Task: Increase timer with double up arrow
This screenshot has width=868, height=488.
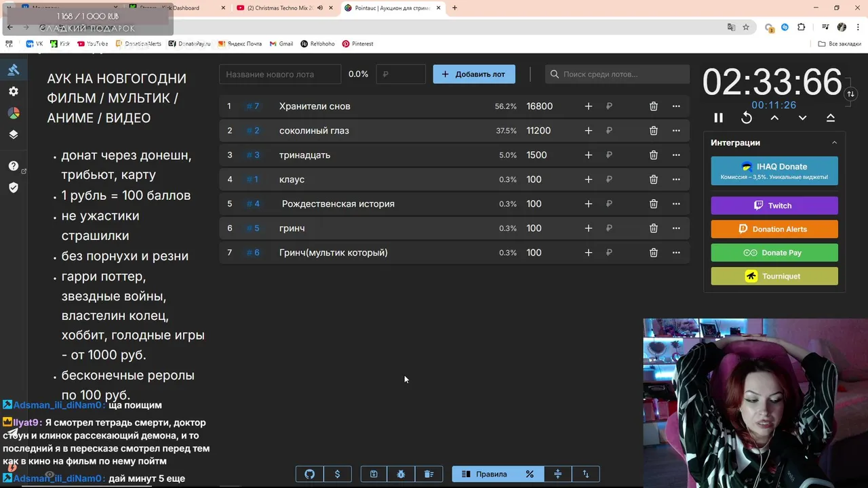Action: click(830, 118)
